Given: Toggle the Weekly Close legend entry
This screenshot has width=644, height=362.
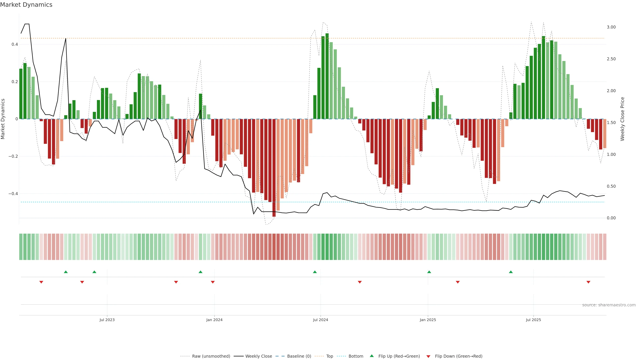Looking at the screenshot, I should [258, 356].
